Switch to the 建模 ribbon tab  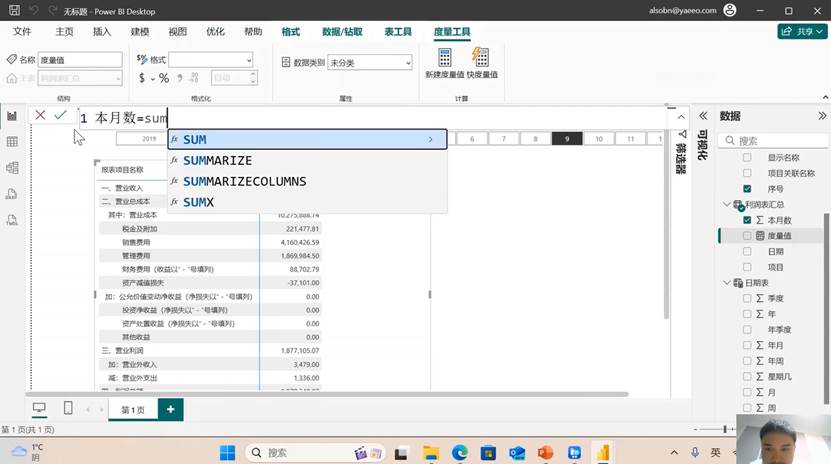click(x=140, y=32)
